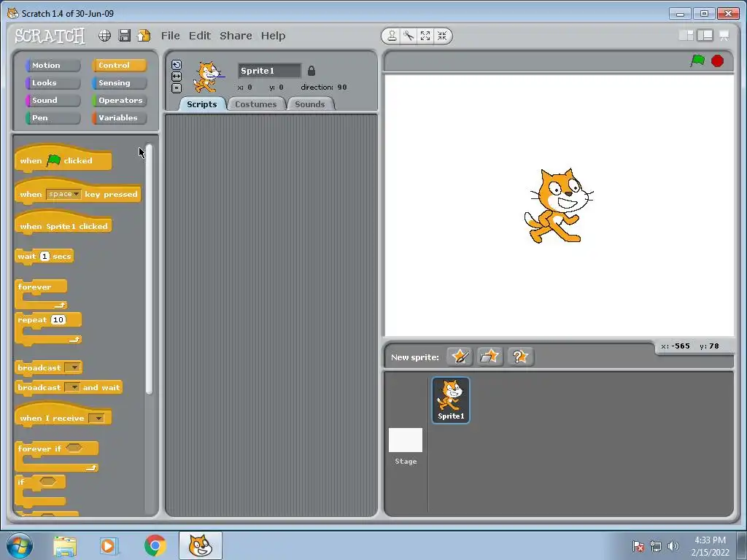Enter presentation mode
Viewport: 747px width, 560px height.
[x=724, y=36]
